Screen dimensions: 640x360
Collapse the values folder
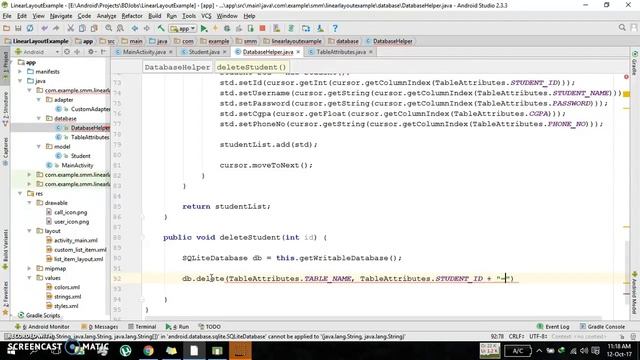point(29,278)
